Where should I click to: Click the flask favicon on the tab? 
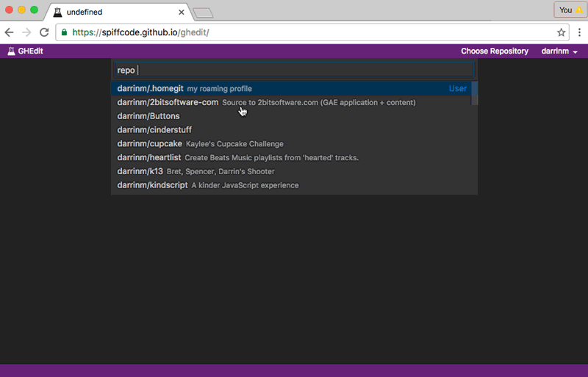point(57,12)
